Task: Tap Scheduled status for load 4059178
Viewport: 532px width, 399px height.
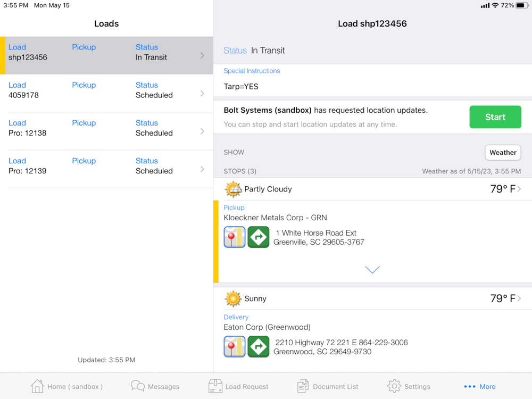Action: (x=154, y=95)
